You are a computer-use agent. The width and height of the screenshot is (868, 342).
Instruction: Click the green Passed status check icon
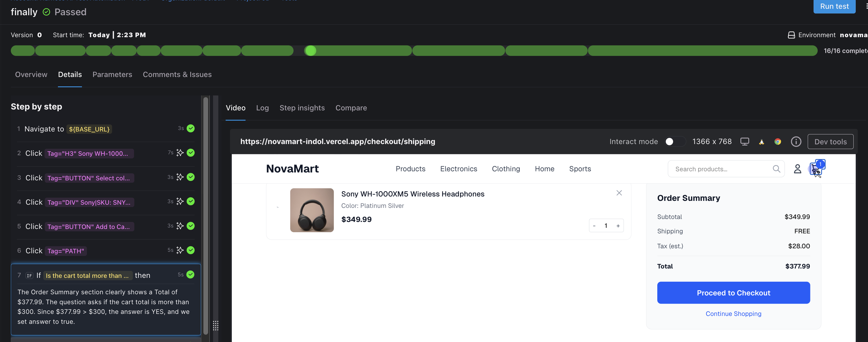(47, 12)
